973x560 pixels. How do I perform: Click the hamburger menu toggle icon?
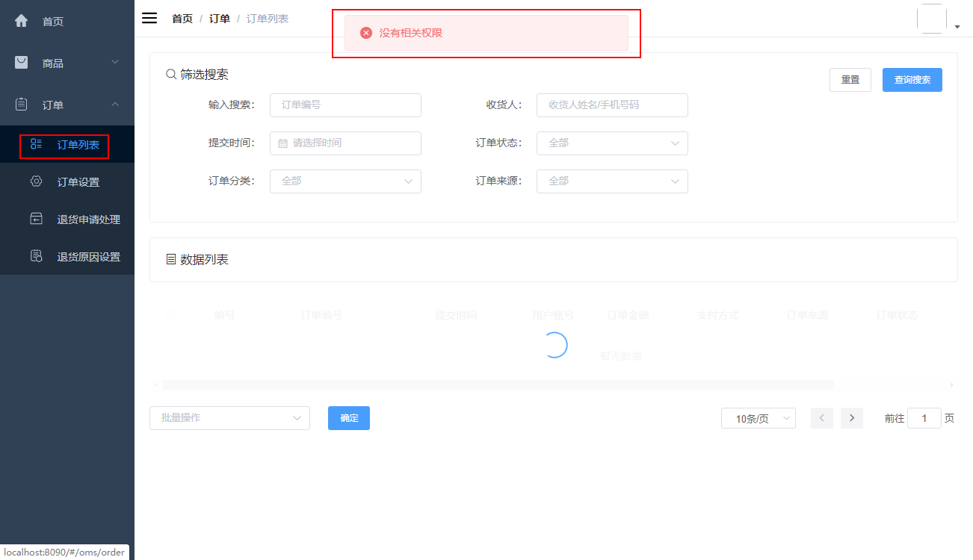[149, 18]
